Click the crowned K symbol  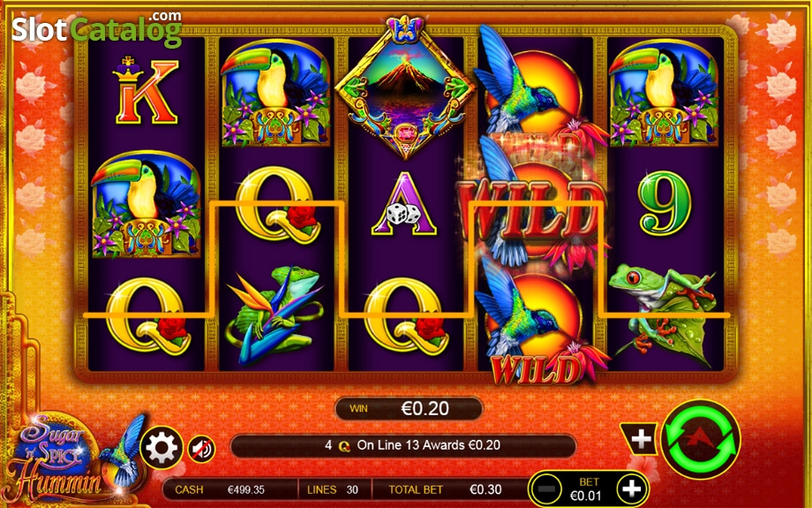tap(146, 90)
